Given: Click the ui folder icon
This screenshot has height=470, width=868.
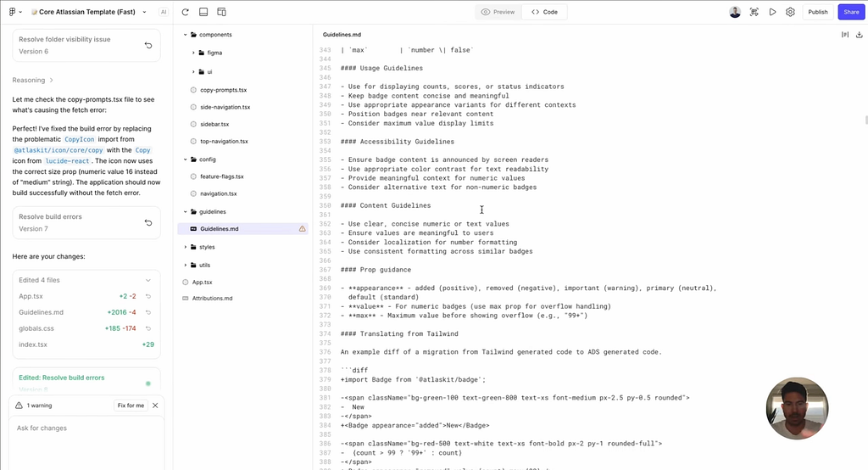Looking at the screenshot, I should click(202, 71).
